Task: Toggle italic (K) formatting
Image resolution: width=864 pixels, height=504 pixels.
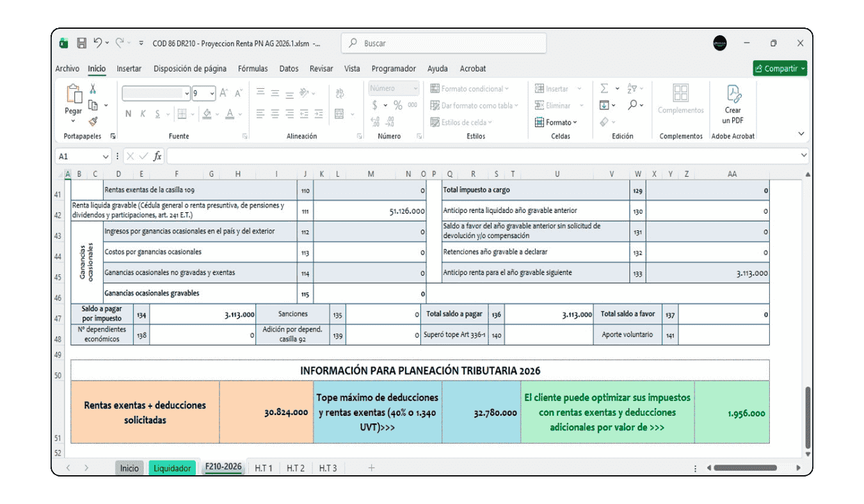Action: pyautogui.click(x=142, y=114)
